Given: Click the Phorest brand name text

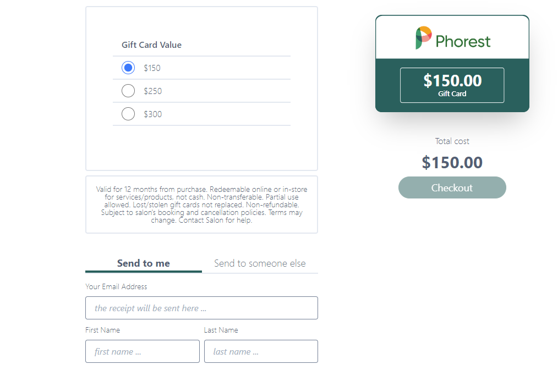Looking at the screenshot, I should tap(463, 42).
